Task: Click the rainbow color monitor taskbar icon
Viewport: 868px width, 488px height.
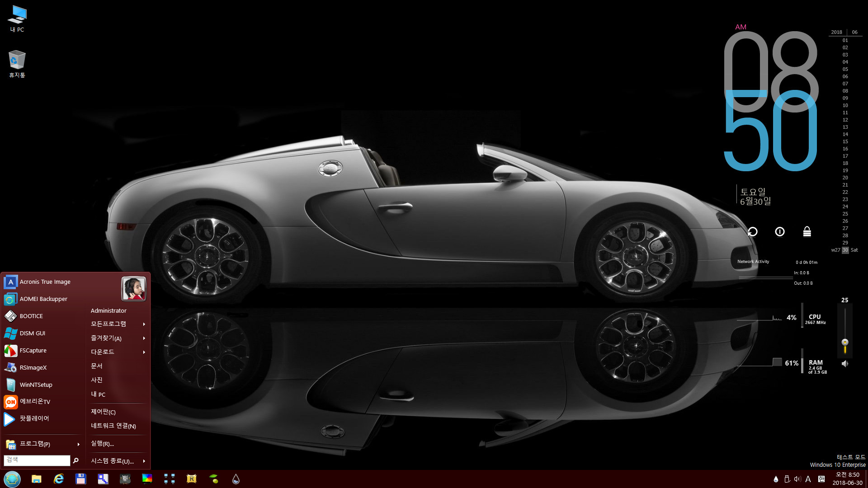Action: (147, 479)
